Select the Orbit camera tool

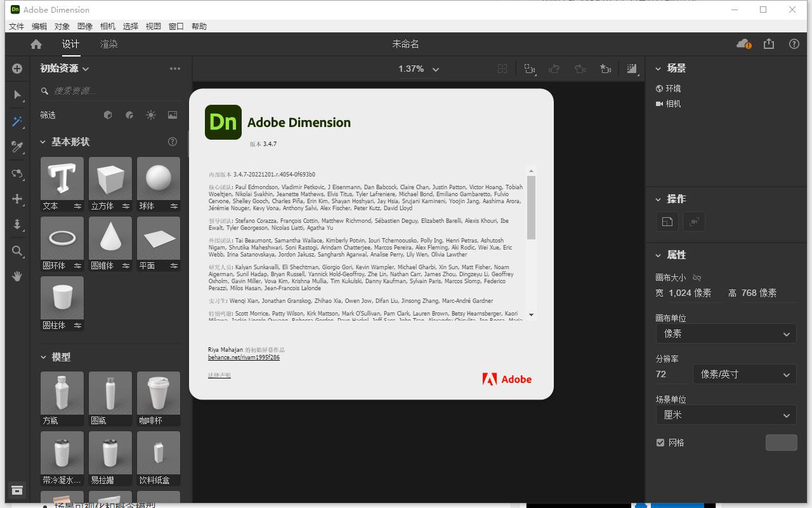pyautogui.click(x=17, y=173)
